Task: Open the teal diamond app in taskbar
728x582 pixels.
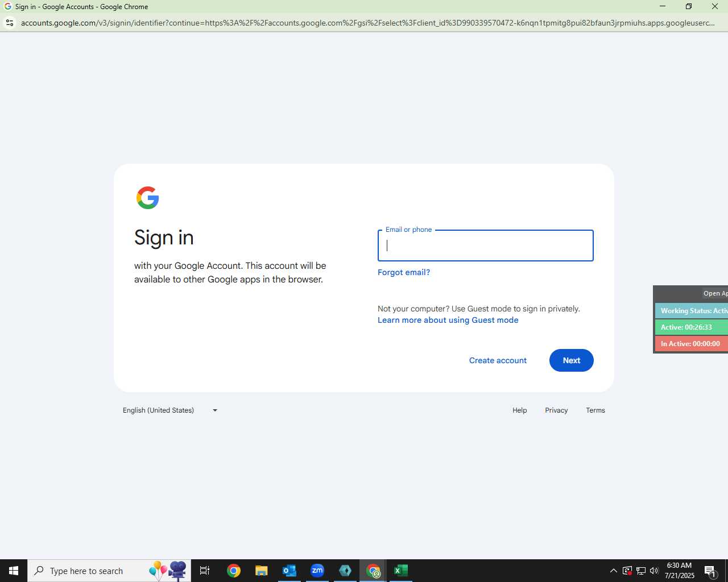Action: pyautogui.click(x=345, y=571)
